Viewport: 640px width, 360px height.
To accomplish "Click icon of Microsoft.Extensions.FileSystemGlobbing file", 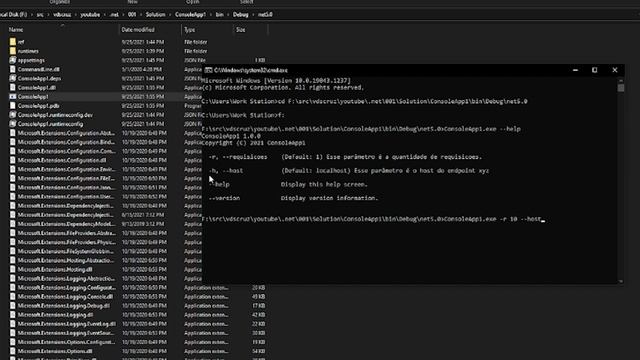I will [x=13, y=251].
